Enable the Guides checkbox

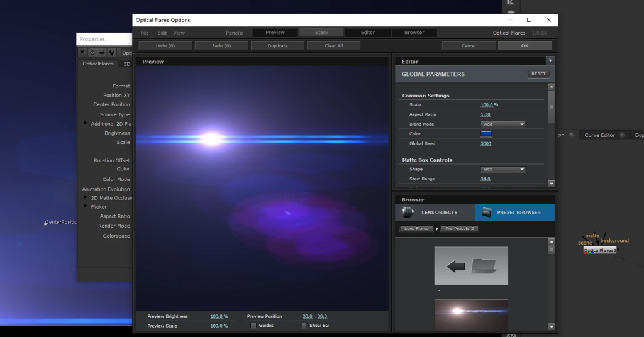pos(253,326)
